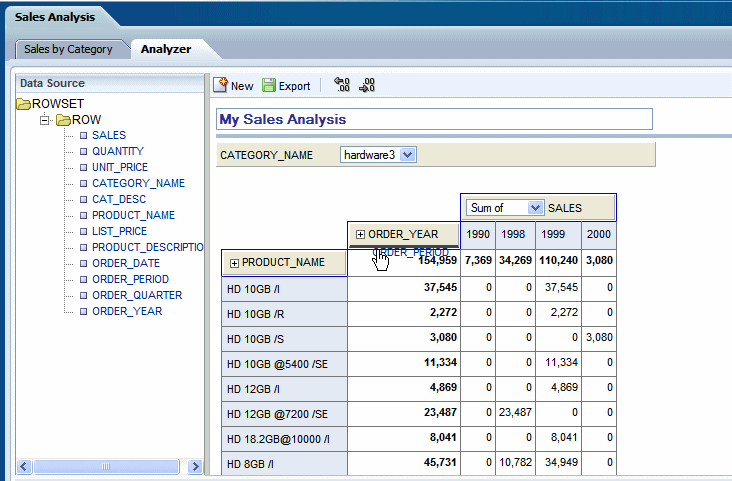Click the 1999 column header
This screenshot has height=481, width=732.
(551, 234)
